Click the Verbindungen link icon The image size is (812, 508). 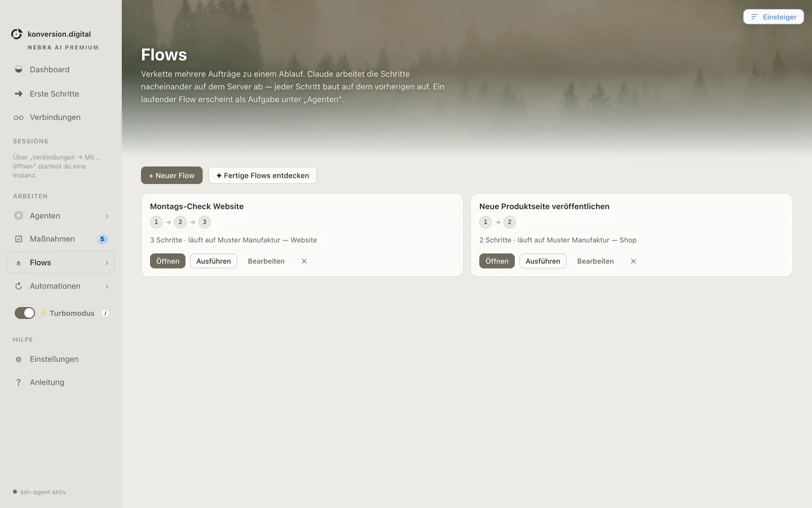tap(19, 117)
